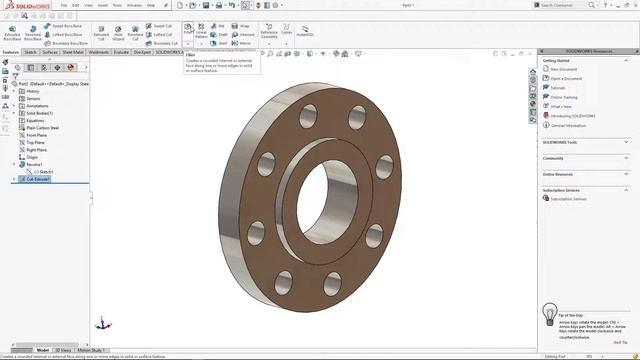Open the Motion Study 1 tab

(x=91, y=350)
